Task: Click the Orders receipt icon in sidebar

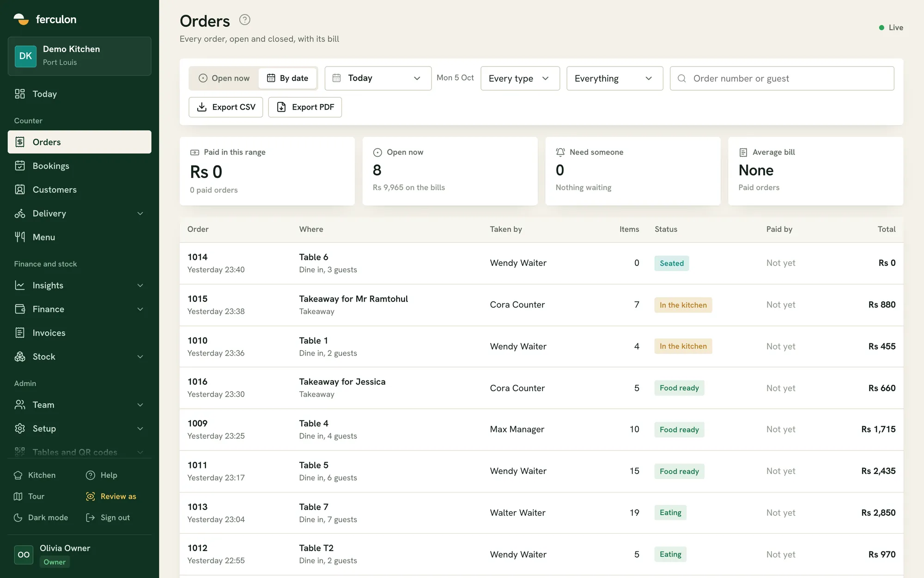Action: pos(20,142)
